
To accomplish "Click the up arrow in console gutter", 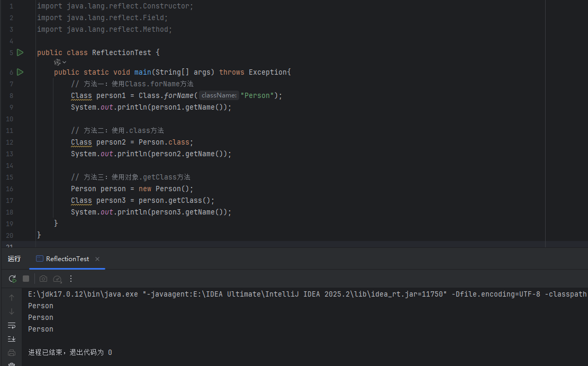I will click(x=12, y=298).
